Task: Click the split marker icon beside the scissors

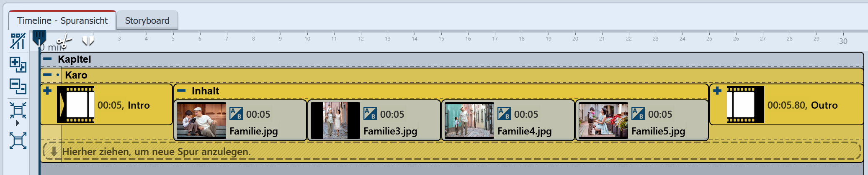Action: [x=88, y=41]
